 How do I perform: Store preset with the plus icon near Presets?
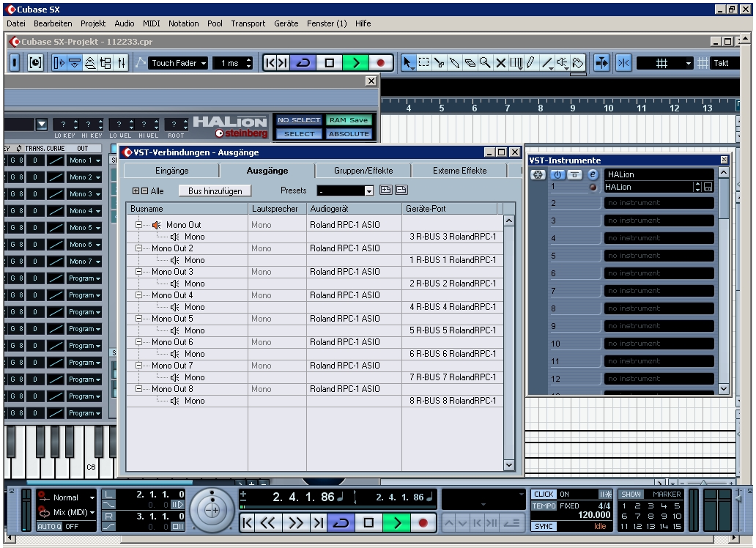(386, 190)
